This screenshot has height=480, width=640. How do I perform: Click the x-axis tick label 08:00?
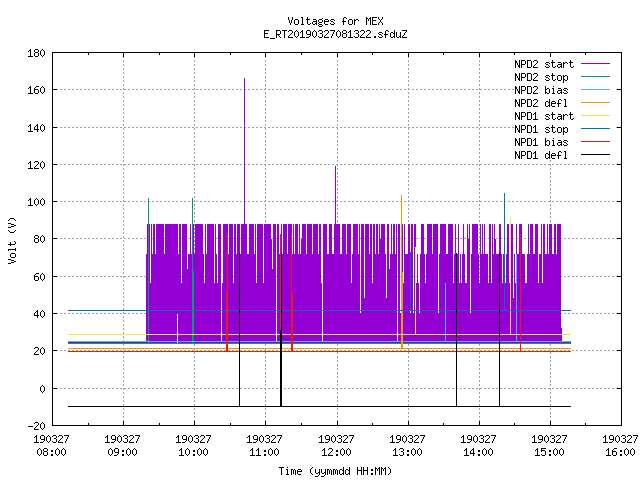point(51,452)
